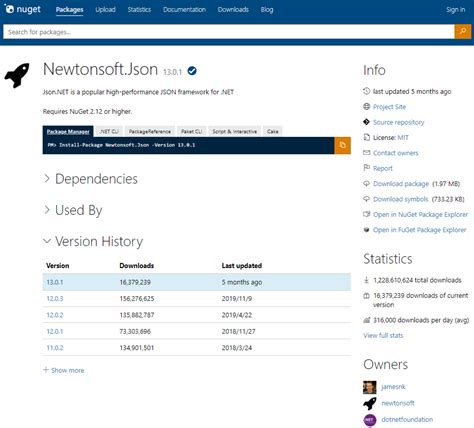Click the envelope icon beside Contact owners

(366, 152)
